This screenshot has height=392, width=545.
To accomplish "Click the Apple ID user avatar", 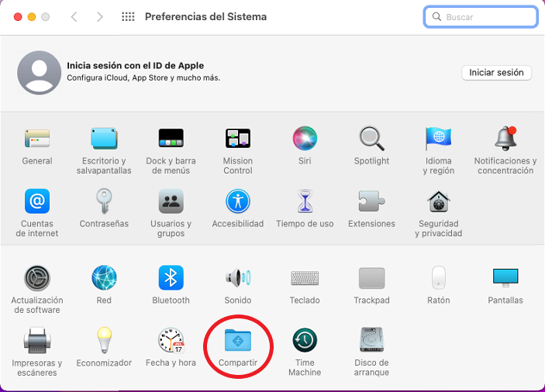I will pyautogui.click(x=39, y=73).
